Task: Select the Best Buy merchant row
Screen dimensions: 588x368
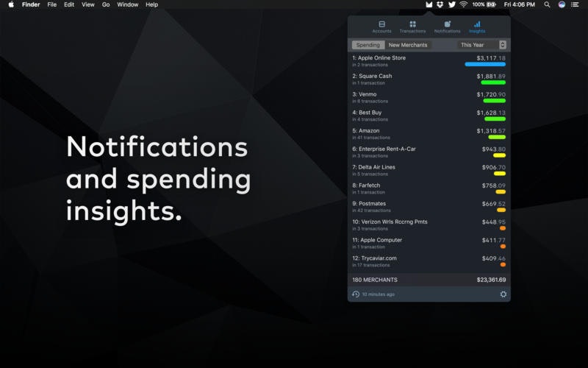Action: pyautogui.click(x=429, y=116)
